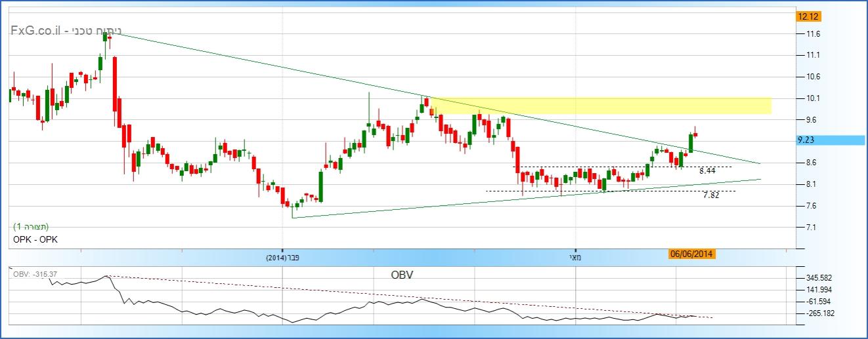Viewport: 868px width, 339px height.
Task: Select the 7.82 dotted support label
Action: 710,195
